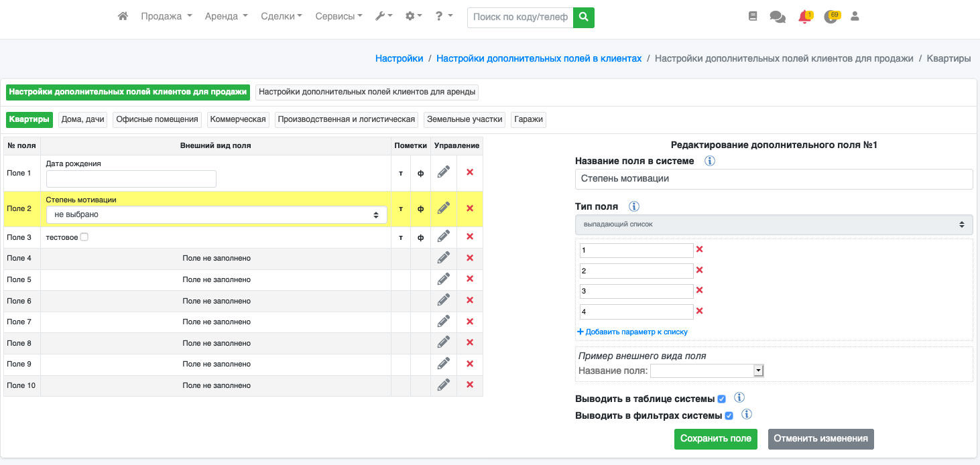Remove list parameter 2 via red cross

(699, 270)
